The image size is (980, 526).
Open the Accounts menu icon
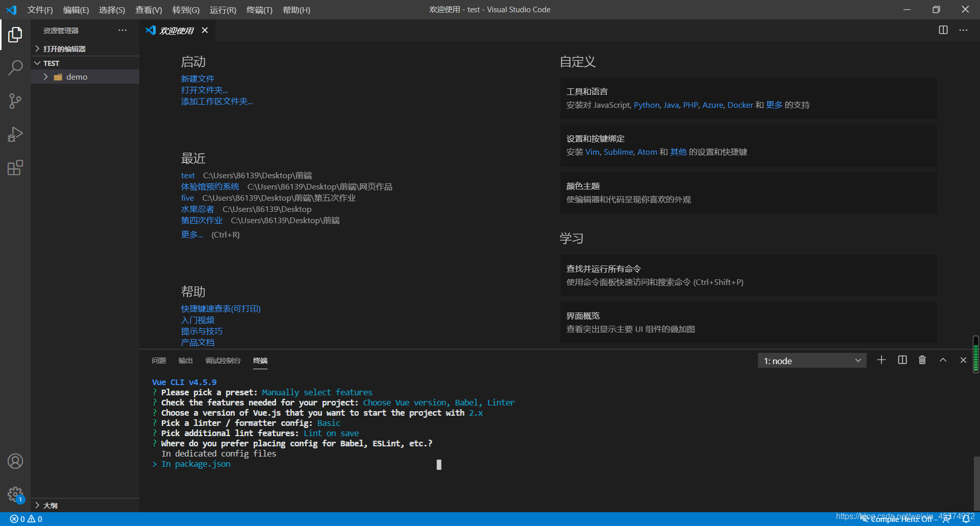pyautogui.click(x=15, y=461)
